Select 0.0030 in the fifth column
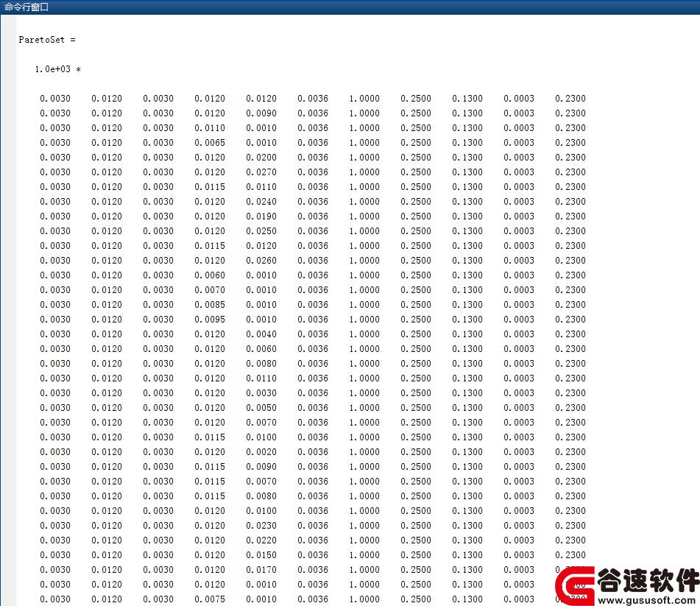The width and height of the screenshot is (700, 606). click(261, 393)
